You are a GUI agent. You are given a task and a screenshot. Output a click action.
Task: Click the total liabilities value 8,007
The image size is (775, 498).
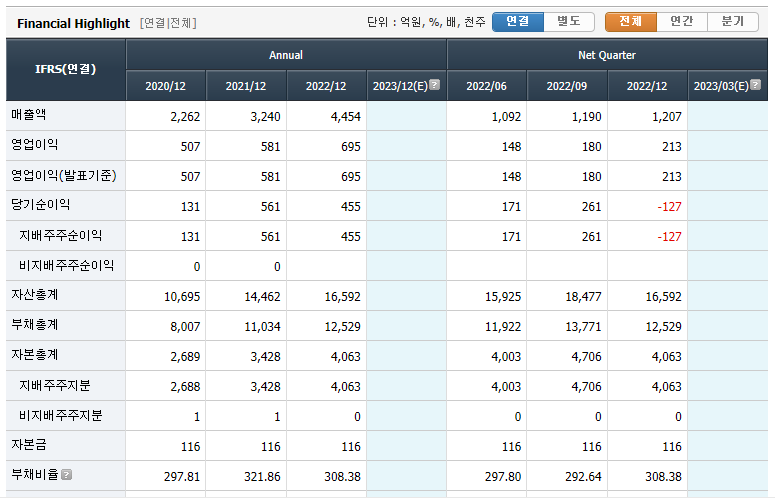(185, 327)
